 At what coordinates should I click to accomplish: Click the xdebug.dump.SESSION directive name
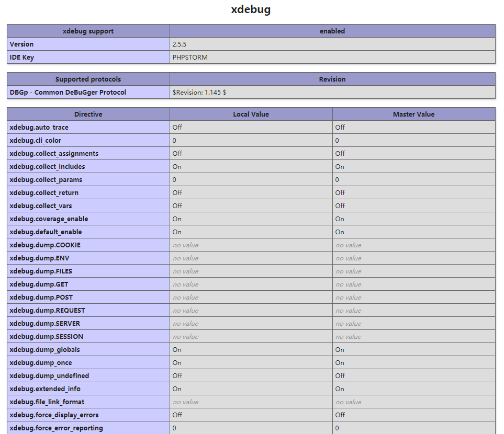pyautogui.click(x=46, y=337)
